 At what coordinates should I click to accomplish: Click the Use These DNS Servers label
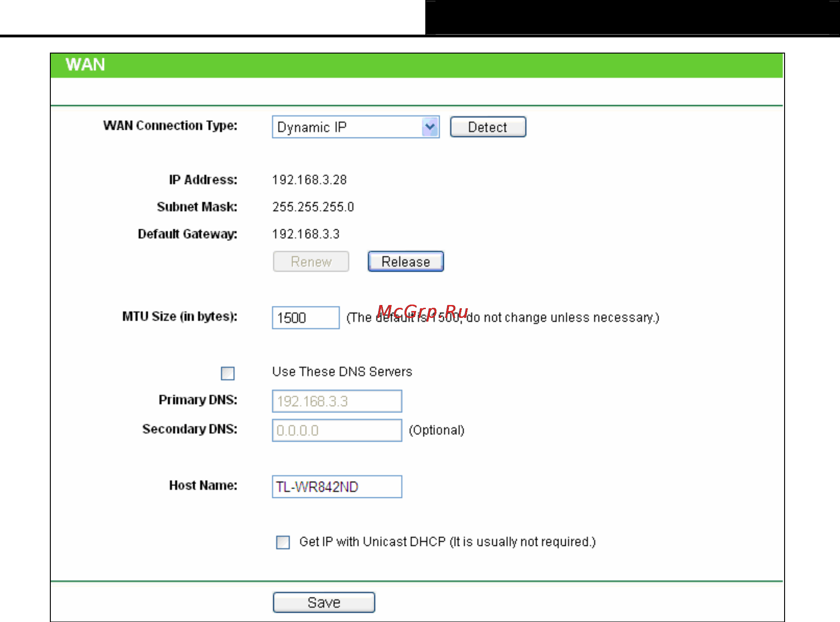click(x=342, y=372)
